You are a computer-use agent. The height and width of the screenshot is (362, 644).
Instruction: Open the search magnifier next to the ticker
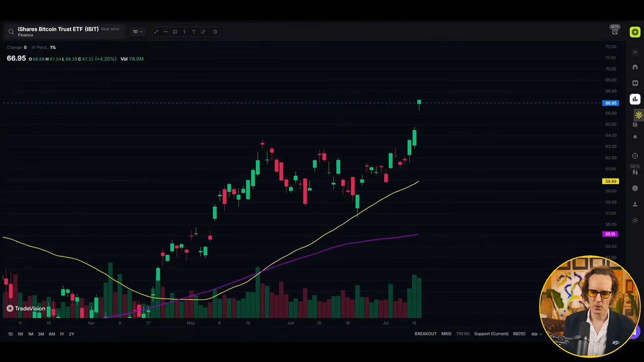11,31
